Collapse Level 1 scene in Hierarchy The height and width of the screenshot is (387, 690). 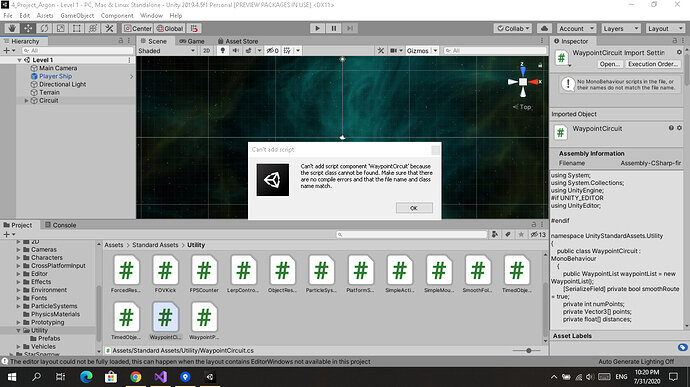click(19, 60)
